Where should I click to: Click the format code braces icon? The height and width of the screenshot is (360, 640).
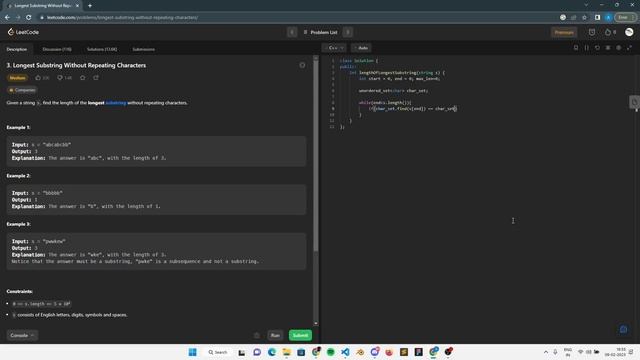(x=587, y=48)
